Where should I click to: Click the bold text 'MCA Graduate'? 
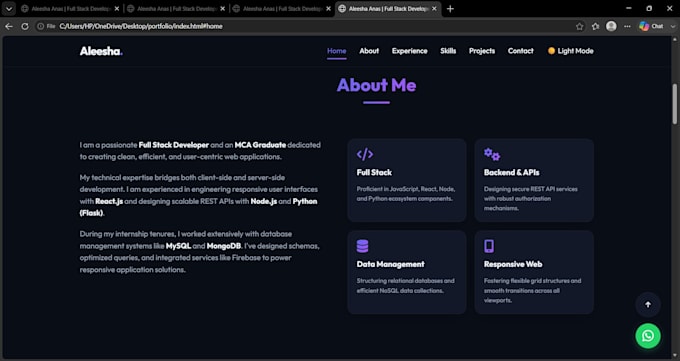pyautogui.click(x=260, y=145)
